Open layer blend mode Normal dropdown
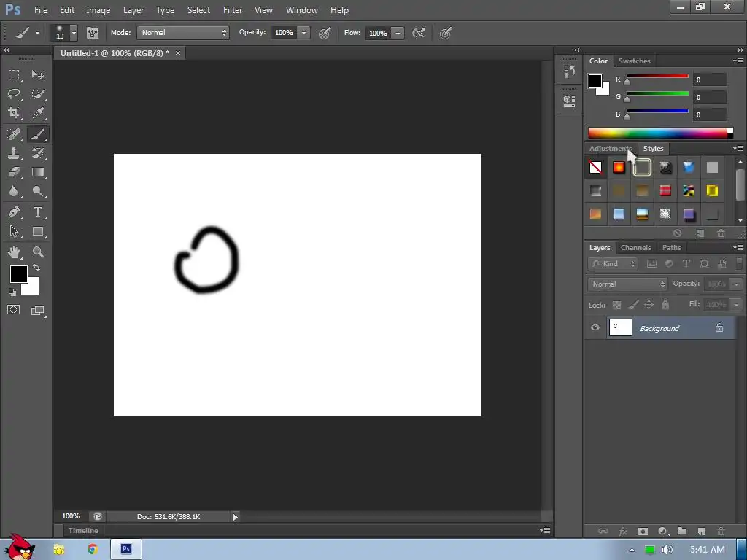This screenshot has height=560, width=747. click(x=627, y=284)
